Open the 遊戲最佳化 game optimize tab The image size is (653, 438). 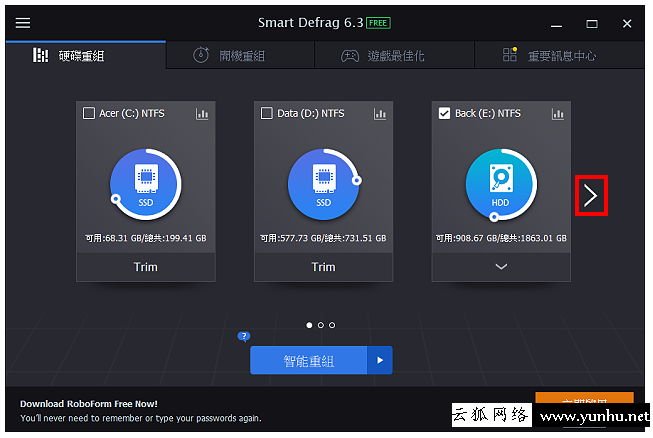(x=394, y=55)
